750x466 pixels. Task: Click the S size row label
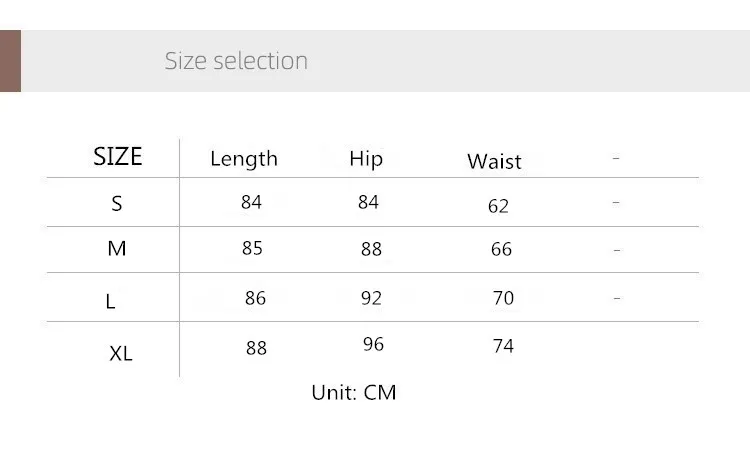click(x=117, y=204)
